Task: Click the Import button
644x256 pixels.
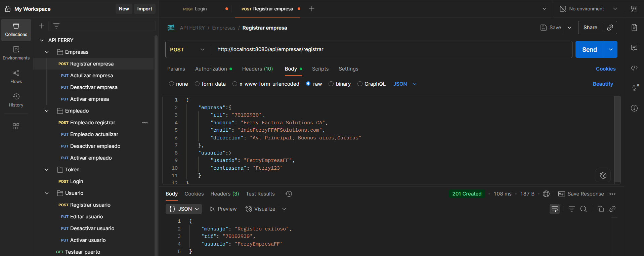Action: tap(144, 9)
